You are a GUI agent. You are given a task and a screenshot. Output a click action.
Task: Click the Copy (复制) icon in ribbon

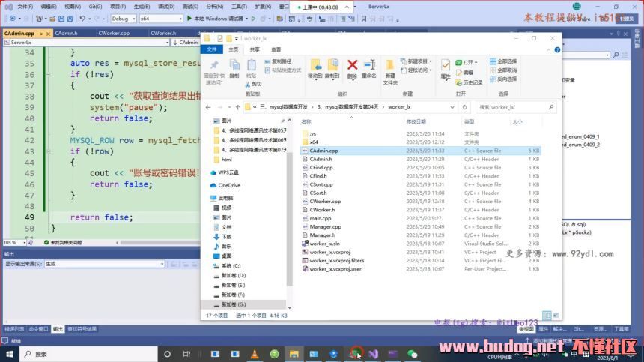pyautogui.click(x=234, y=65)
